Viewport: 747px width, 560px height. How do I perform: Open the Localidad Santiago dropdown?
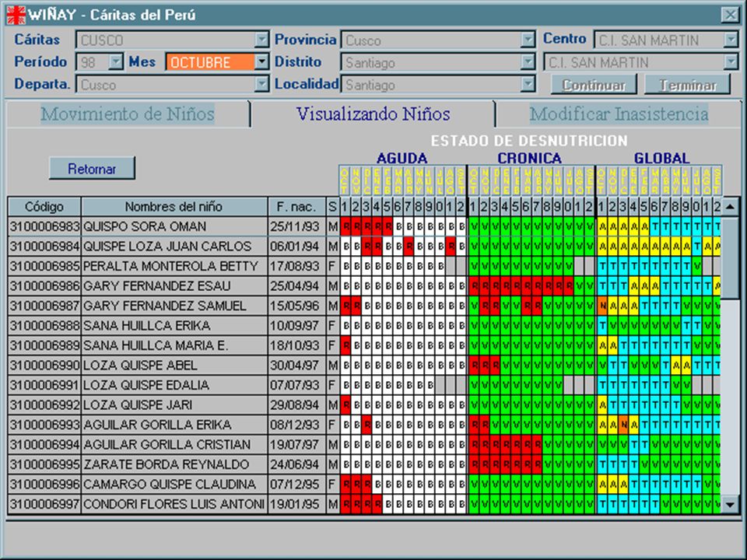click(528, 84)
